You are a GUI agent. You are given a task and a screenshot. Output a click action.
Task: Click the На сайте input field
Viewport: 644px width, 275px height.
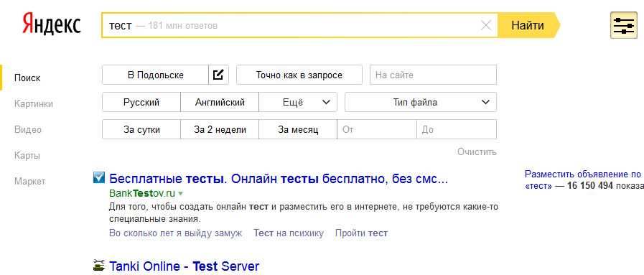[x=434, y=75]
